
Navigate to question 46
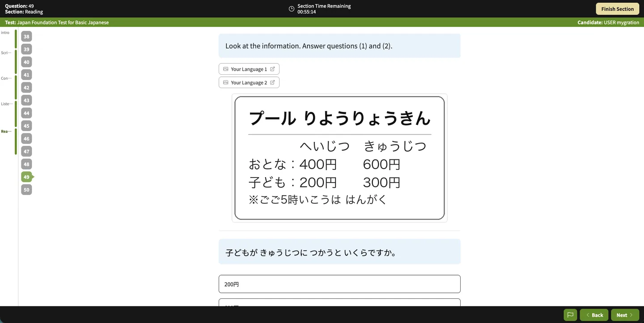26,139
